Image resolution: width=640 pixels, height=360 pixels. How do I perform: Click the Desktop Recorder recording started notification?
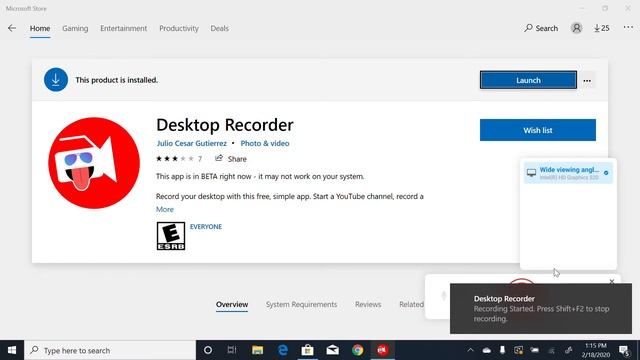click(x=541, y=309)
